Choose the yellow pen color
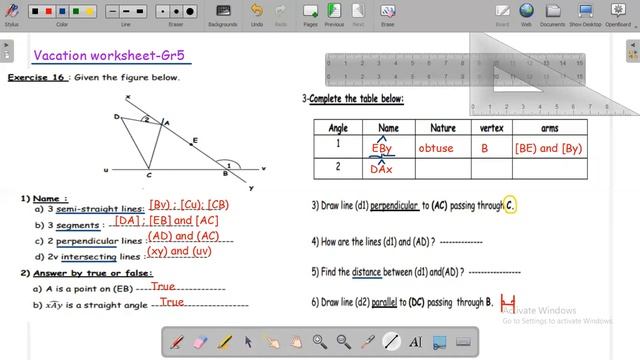 [x=89, y=11]
